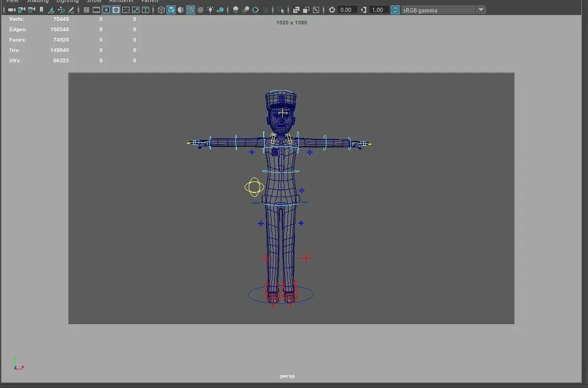Select the blue foot base circle control
The image size is (588, 388).
(x=281, y=295)
